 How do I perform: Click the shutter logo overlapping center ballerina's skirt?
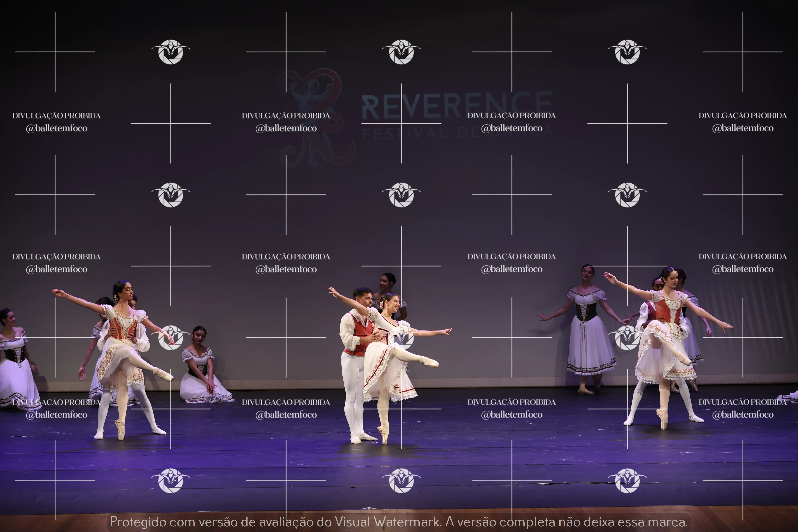pyautogui.click(x=401, y=338)
